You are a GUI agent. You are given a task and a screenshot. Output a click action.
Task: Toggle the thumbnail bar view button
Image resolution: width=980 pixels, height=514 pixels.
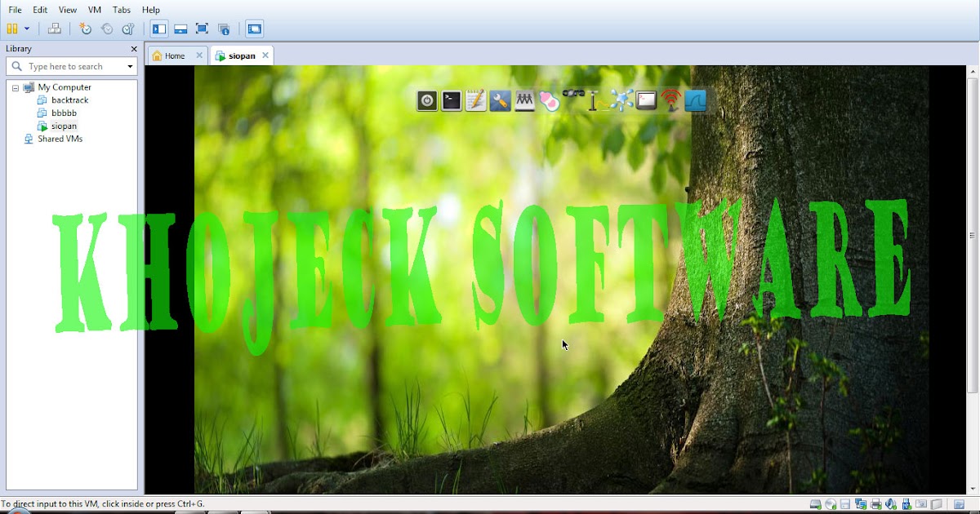click(x=180, y=29)
